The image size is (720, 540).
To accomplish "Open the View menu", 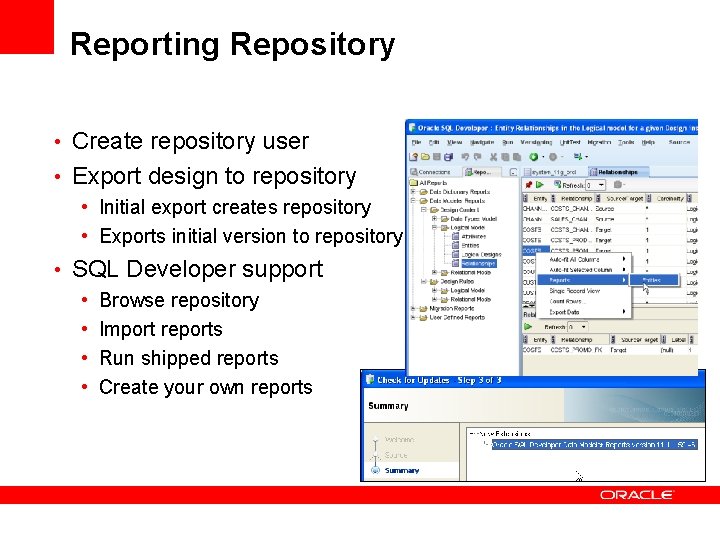I will click(455, 142).
